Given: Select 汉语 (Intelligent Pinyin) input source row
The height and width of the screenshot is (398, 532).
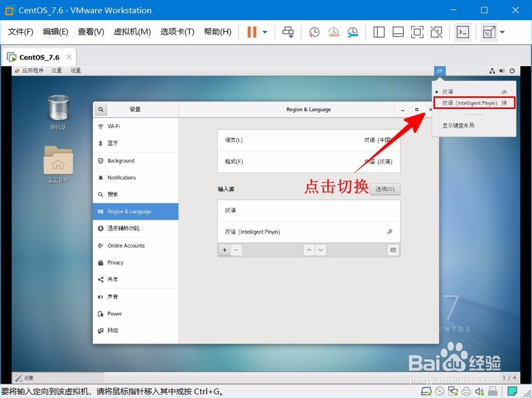Looking at the screenshot, I should (x=309, y=232).
